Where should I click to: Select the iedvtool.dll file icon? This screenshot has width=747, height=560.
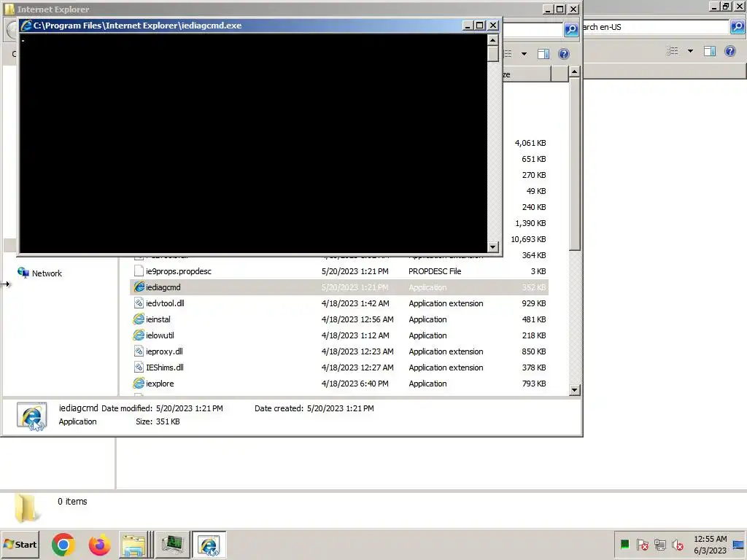pos(139,303)
